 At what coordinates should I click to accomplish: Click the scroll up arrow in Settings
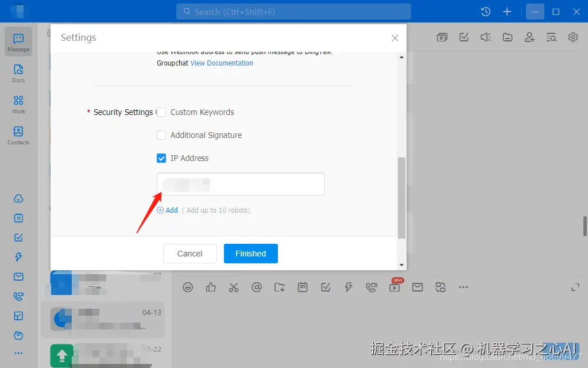click(401, 57)
